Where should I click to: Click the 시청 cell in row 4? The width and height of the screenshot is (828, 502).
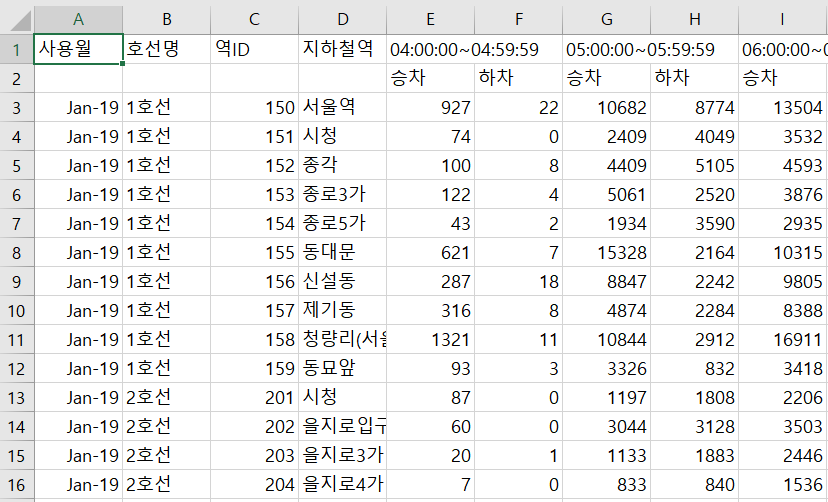[x=342, y=137]
